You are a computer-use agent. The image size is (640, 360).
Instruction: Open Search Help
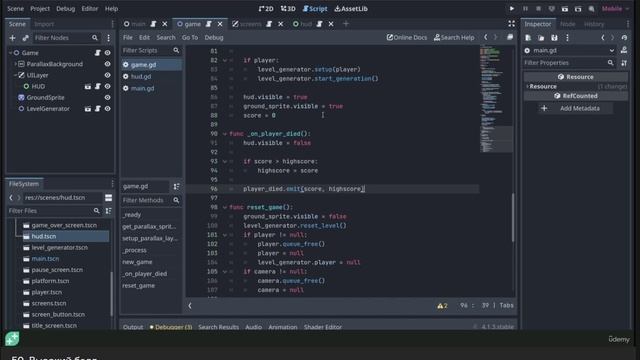pos(454,38)
